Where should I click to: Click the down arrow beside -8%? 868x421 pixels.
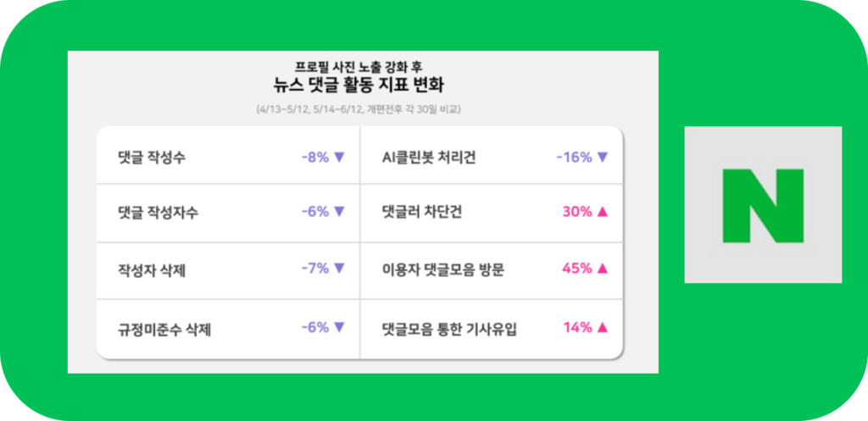click(339, 157)
